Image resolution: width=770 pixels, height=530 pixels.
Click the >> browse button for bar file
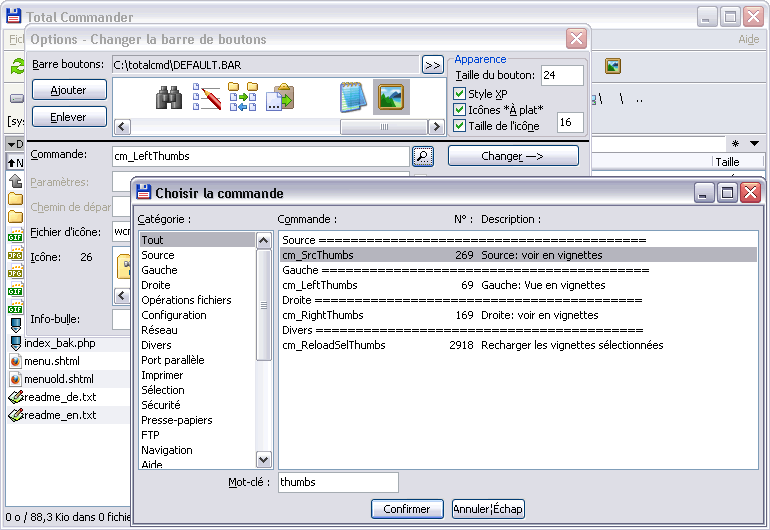[x=433, y=65]
